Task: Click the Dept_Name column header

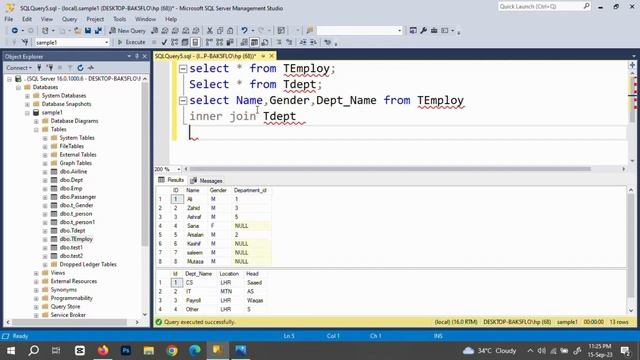Action: pos(198,274)
